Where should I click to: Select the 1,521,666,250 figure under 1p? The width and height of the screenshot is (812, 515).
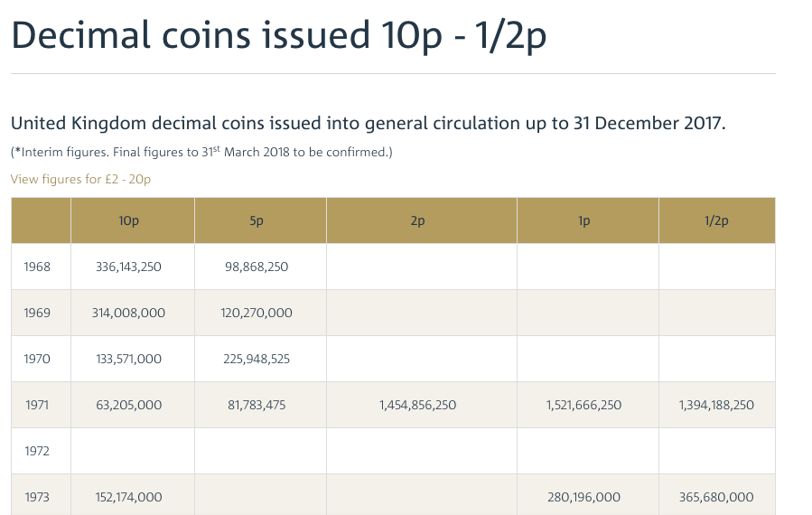(584, 405)
